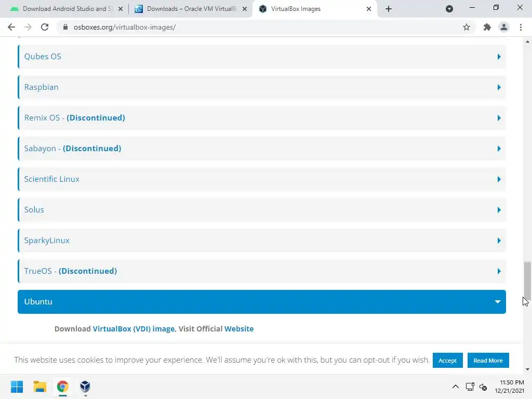
Task: Expand the SparkyLinux section
Action: click(x=262, y=240)
